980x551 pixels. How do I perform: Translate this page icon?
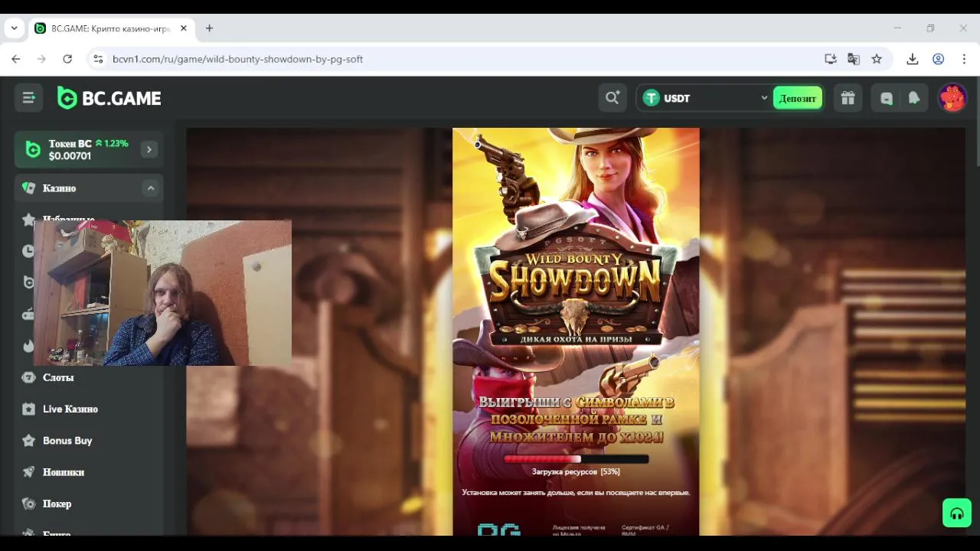pos(854,59)
